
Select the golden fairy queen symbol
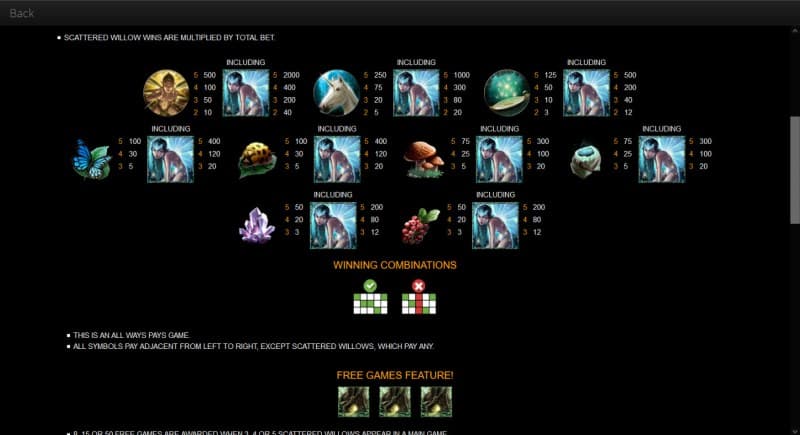coord(166,93)
